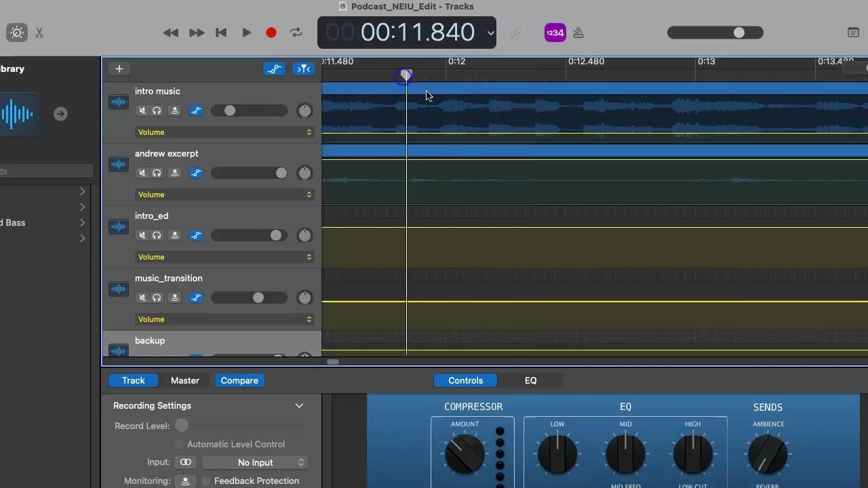Open music_transition Volume automation dropdown
The height and width of the screenshot is (488, 868).
click(x=224, y=319)
